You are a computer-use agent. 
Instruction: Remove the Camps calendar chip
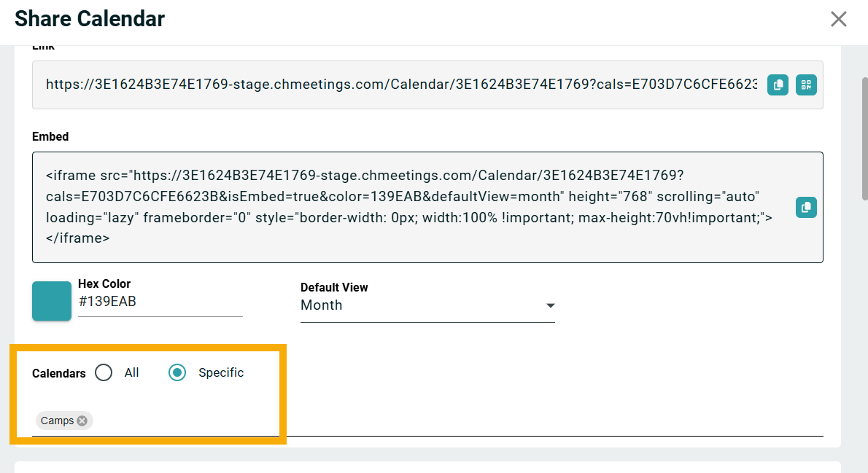[82, 421]
